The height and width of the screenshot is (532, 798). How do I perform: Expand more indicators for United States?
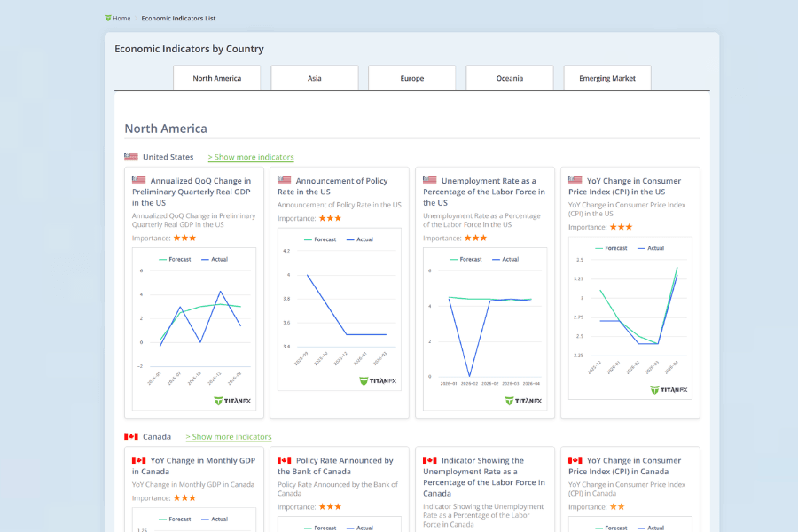(x=251, y=156)
